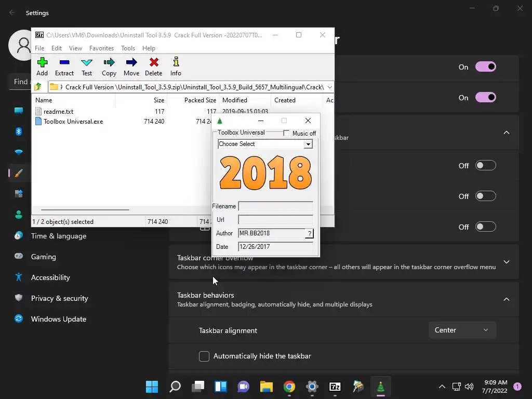Open Widgets from taskbar

[220, 386]
